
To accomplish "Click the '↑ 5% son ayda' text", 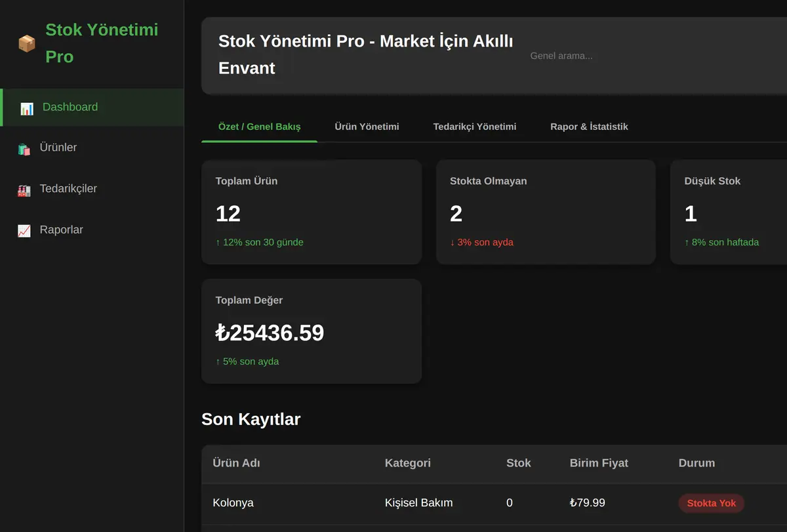I will point(247,361).
